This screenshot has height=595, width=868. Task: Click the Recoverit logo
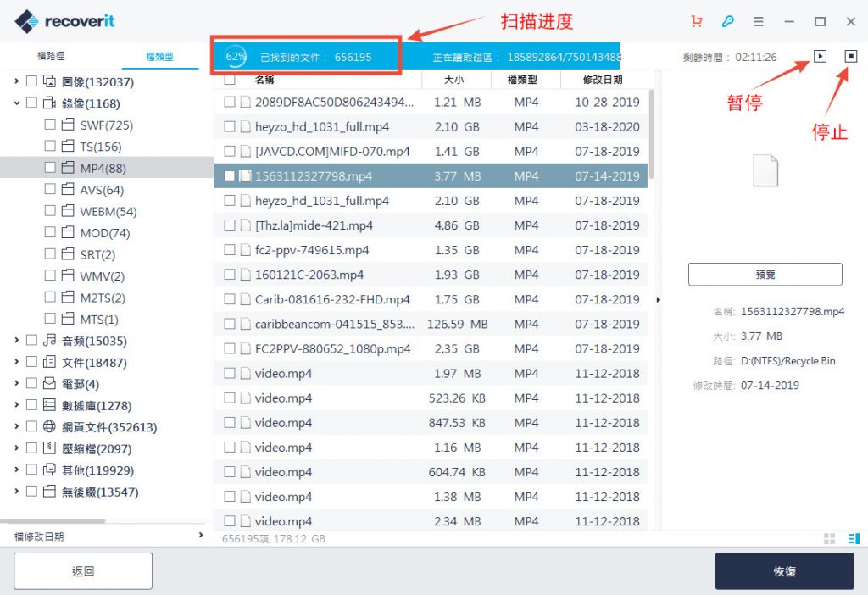(64, 21)
